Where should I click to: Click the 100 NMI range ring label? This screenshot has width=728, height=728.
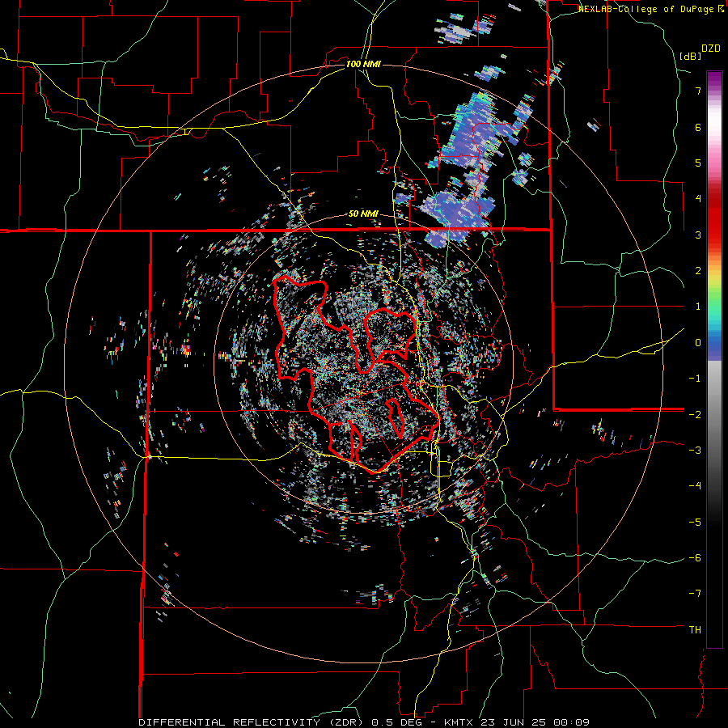coord(363,64)
